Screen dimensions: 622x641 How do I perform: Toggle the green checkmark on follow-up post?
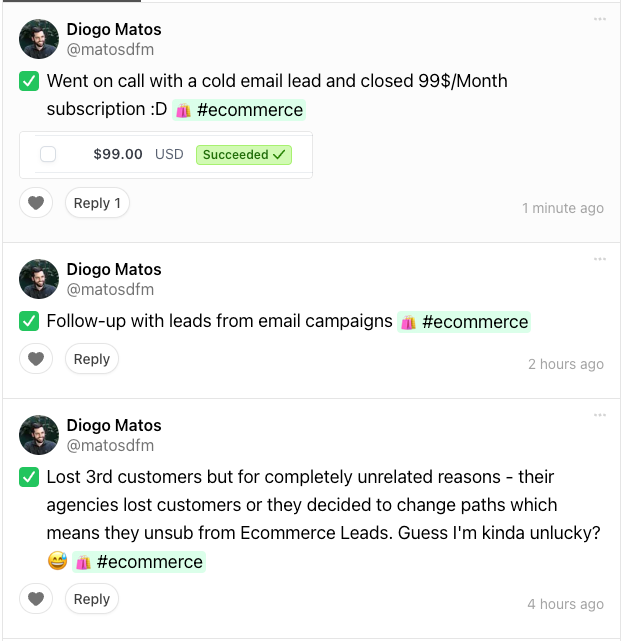pyautogui.click(x=29, y=322)
